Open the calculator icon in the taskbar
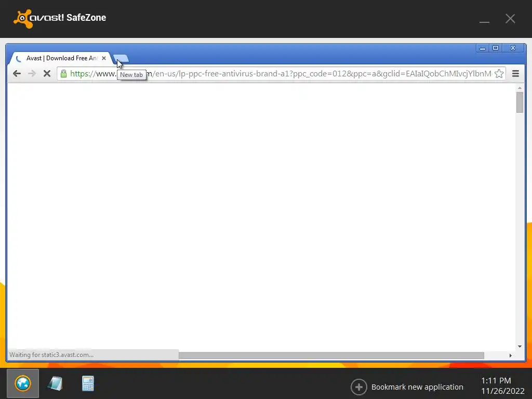 tap(88, 383)
